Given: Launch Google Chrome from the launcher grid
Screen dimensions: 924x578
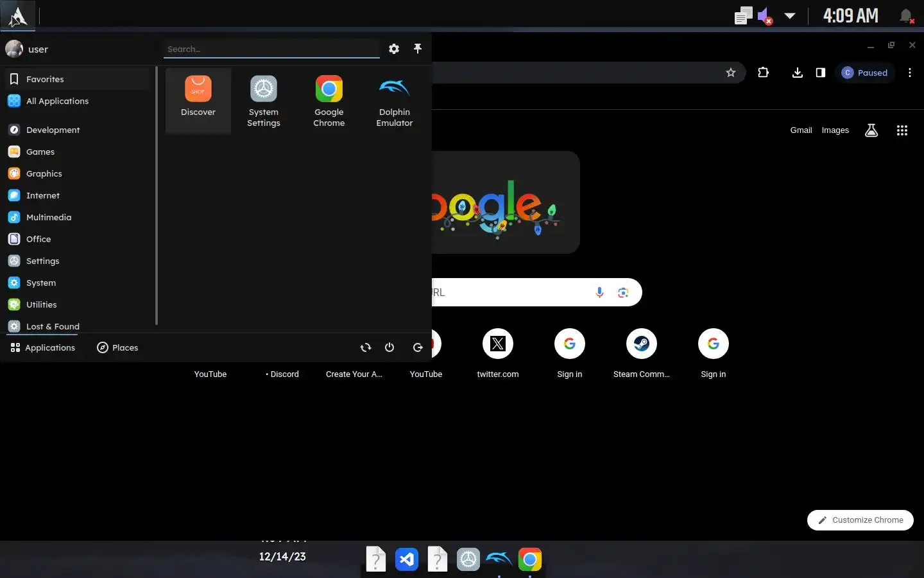Looking at the screenshot, I should coord(329,100).
